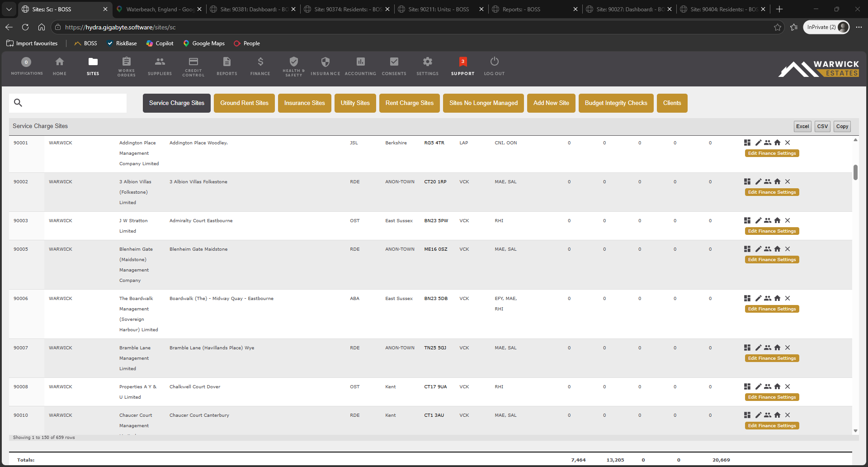Screen dimensions: 868x467
Task: Open Budget Integrity Checks
Action: [616, 103]
